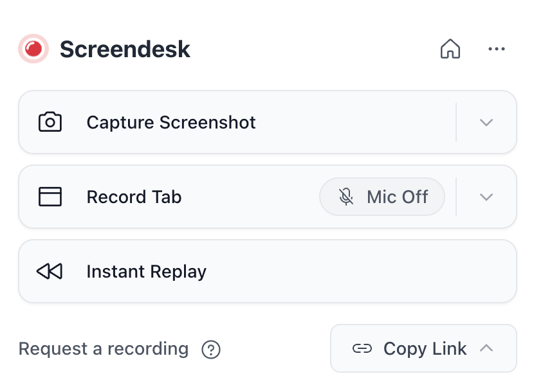The width and height of the screenshot is (534, 392).
Task: Open the Record Tab dropdown chevron
Action: [486, 197]
